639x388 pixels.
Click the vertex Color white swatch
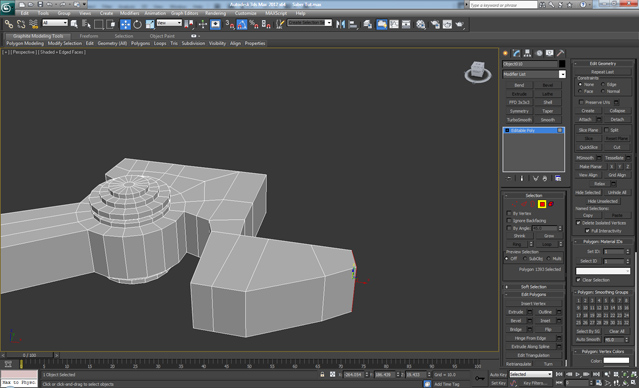[616, 361]
